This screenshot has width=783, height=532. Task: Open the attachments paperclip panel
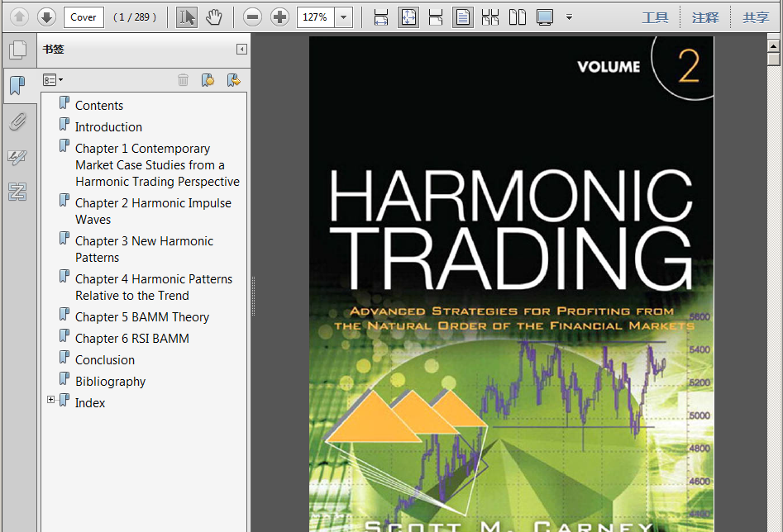(x=18, y=121)
